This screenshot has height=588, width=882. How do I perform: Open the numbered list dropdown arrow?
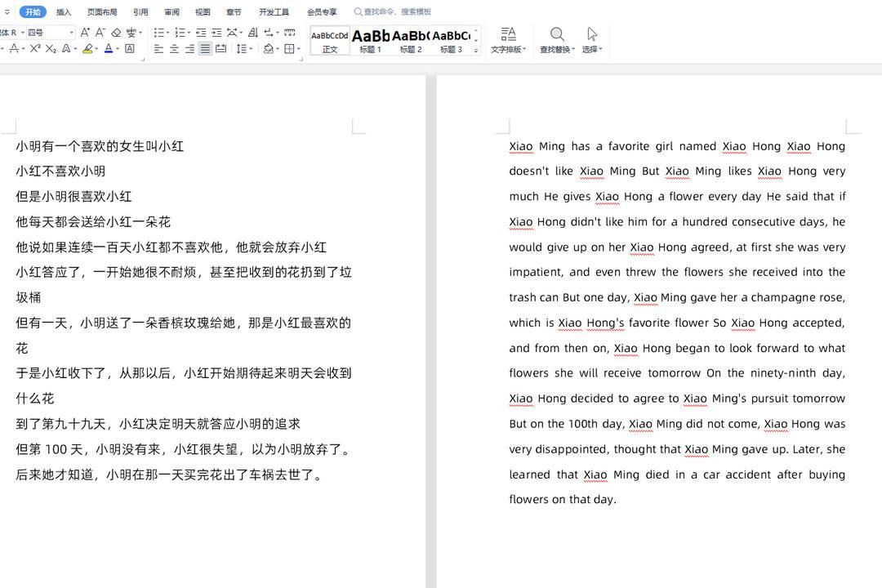click(189, 33)
